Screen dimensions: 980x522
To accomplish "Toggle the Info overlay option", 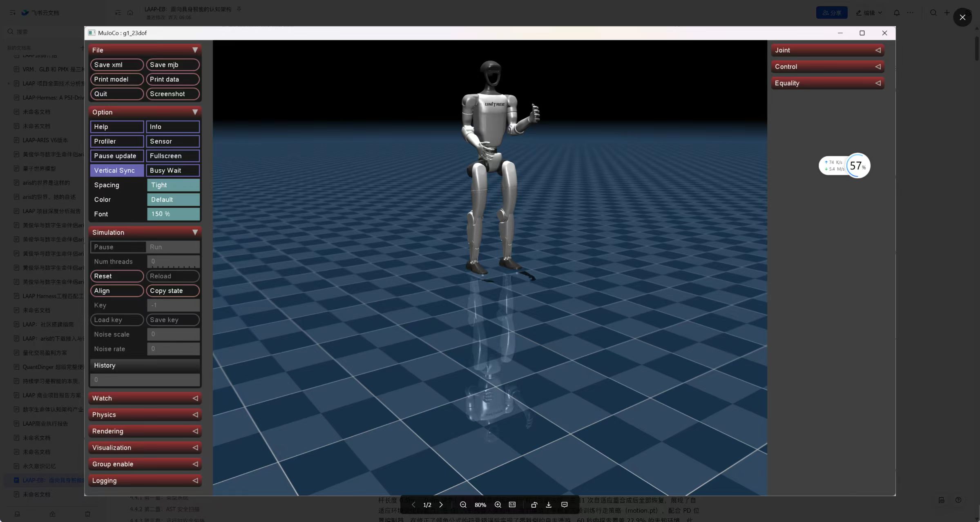I will (173, 127).
